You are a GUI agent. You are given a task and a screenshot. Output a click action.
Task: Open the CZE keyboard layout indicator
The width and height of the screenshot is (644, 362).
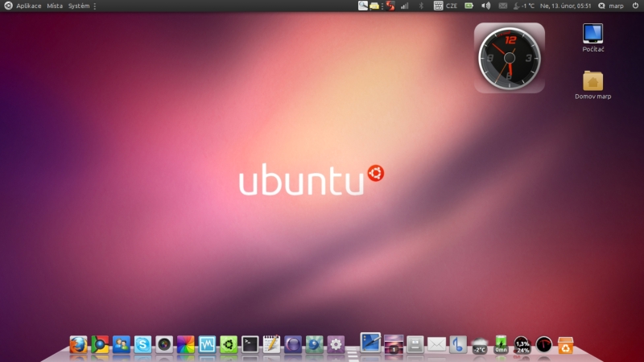coord(446,6)
